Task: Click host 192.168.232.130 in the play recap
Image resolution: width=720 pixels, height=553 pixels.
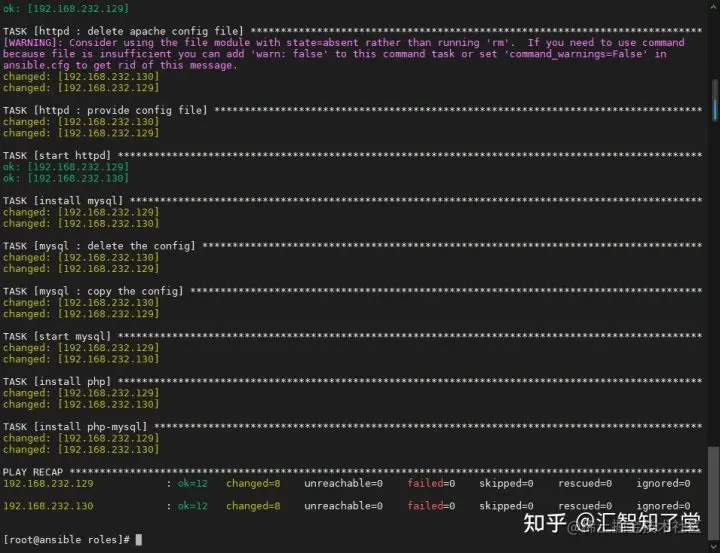Action: (x=48, y=506)
